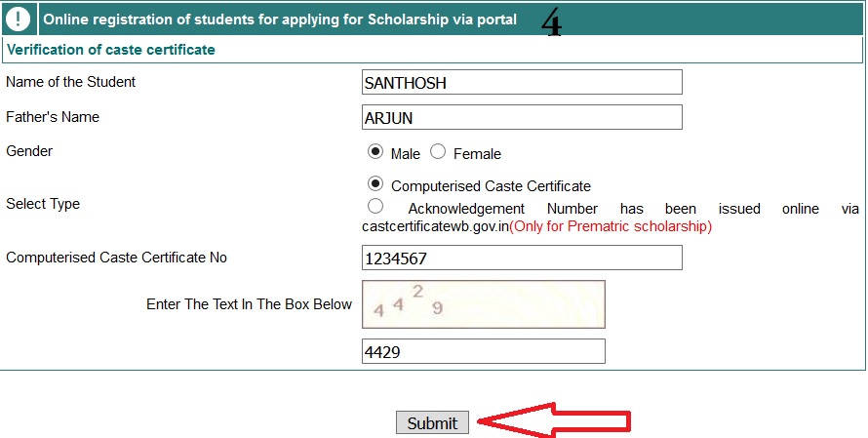Focus the Father's Name input field
This screenshot has height=438, width=868.
point(522,117)
